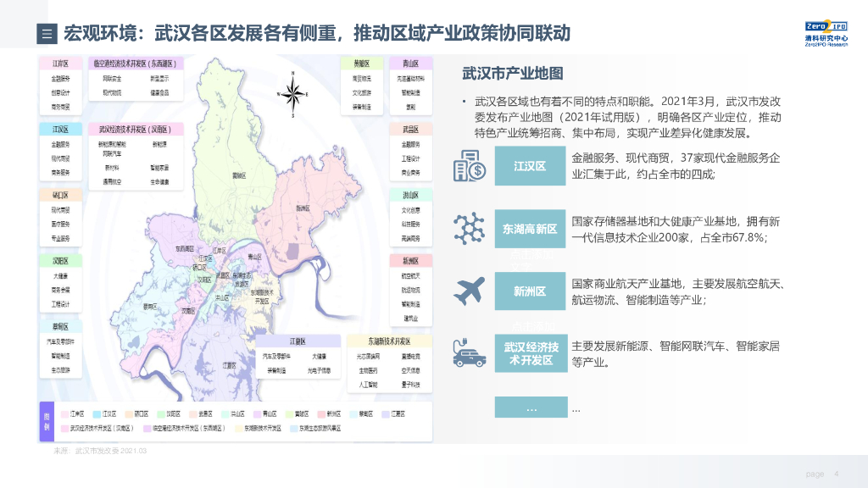Select the teal 武汉经济技术开发区 box
Image resolution: width=868 pixels, height=488 pixels.
point(531,353)
